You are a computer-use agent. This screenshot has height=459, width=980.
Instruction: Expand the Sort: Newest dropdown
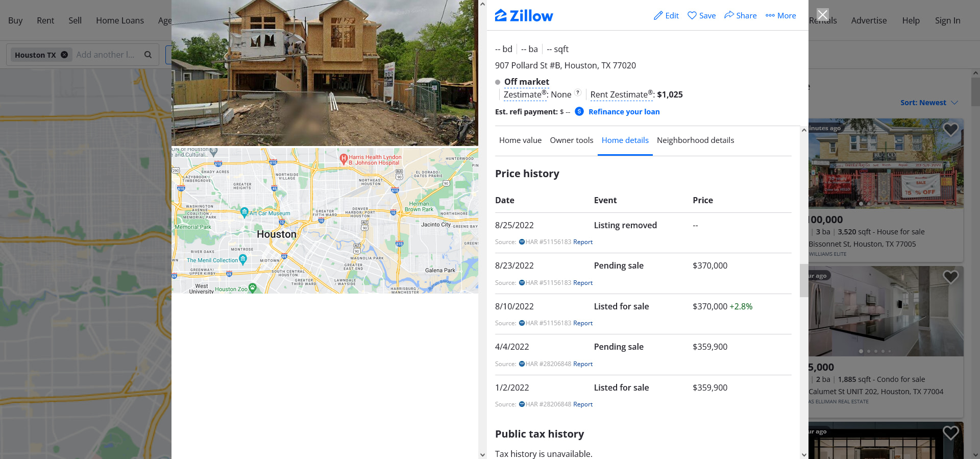click(929, 103)
